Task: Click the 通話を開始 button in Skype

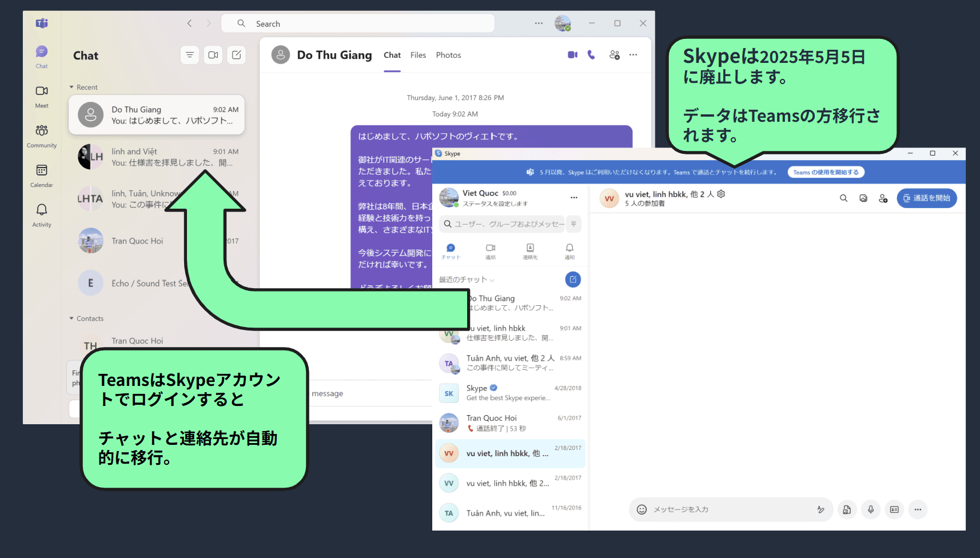Action: pyautogui.click(x=927, y=198)
